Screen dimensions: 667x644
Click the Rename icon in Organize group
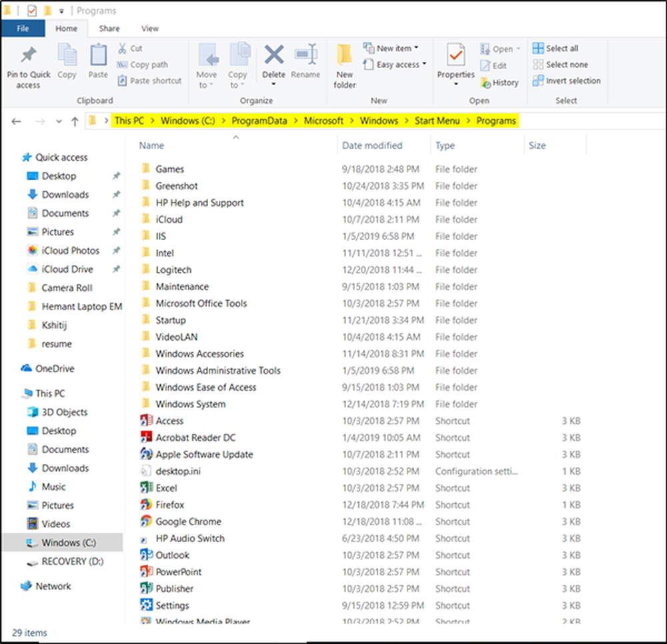305,57
